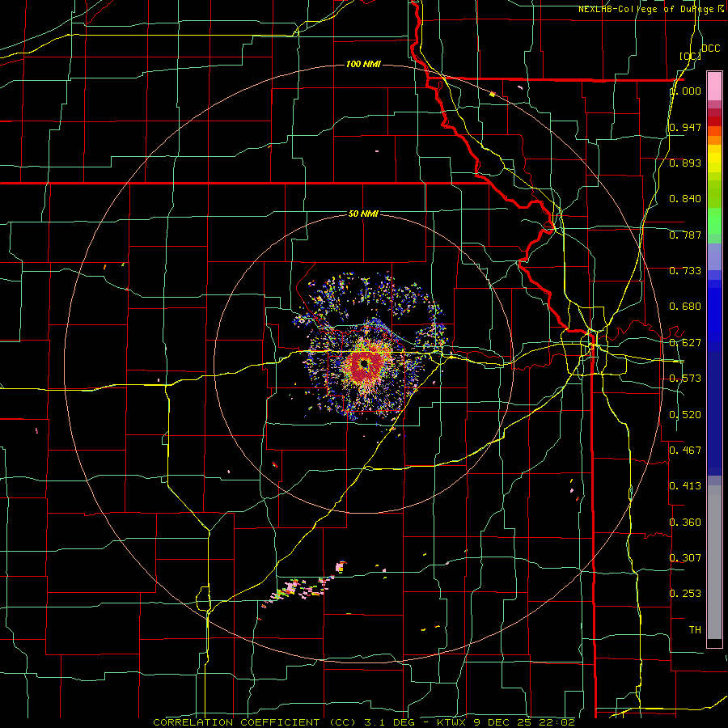Pick the gray low-value segment of the color bar
The height and width of the screenshot is (728, 728).
[x=714, y=562]
